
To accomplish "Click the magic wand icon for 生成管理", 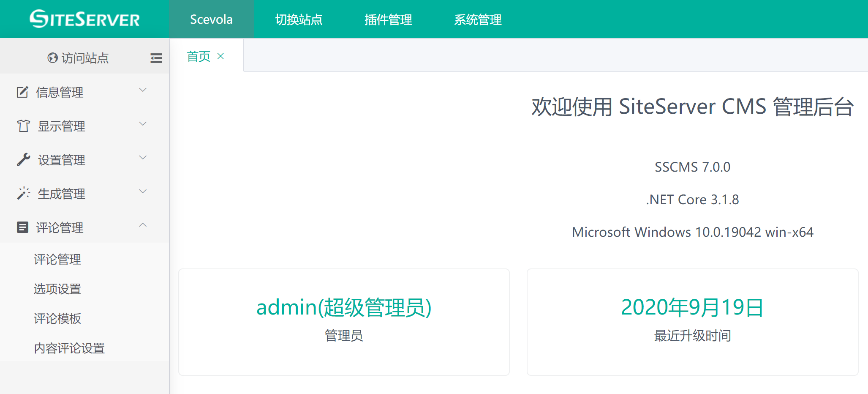I will (x=23, y=193).
